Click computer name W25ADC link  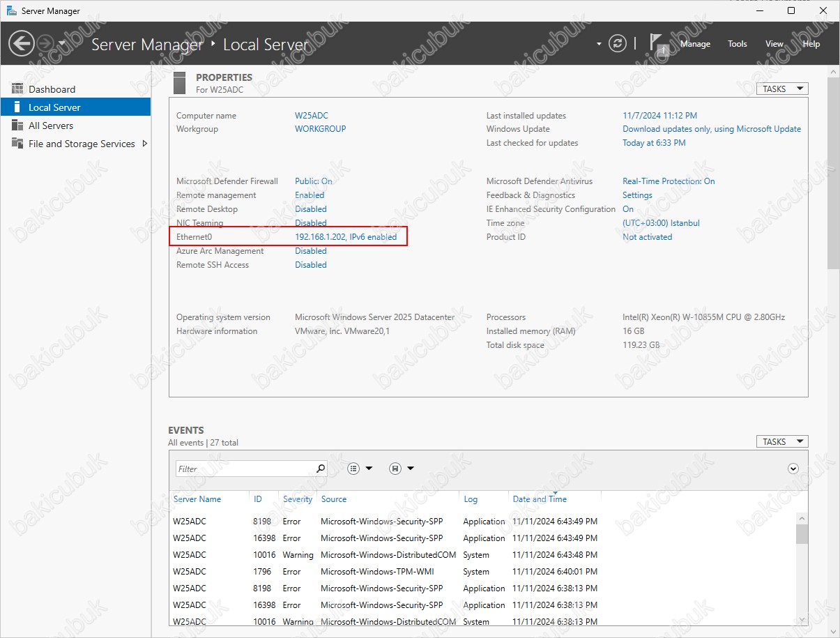311,116
